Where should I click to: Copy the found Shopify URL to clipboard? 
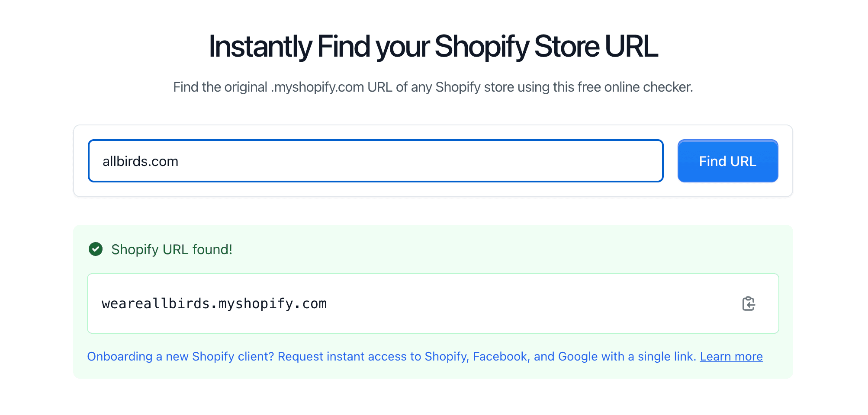point(748,303)
